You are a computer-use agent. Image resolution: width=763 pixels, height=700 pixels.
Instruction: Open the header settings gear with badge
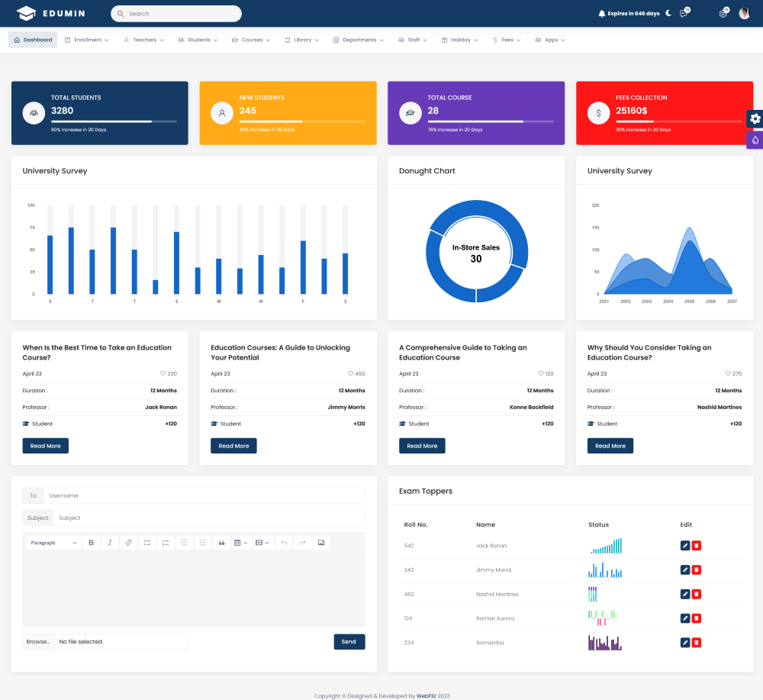(723, 14)
